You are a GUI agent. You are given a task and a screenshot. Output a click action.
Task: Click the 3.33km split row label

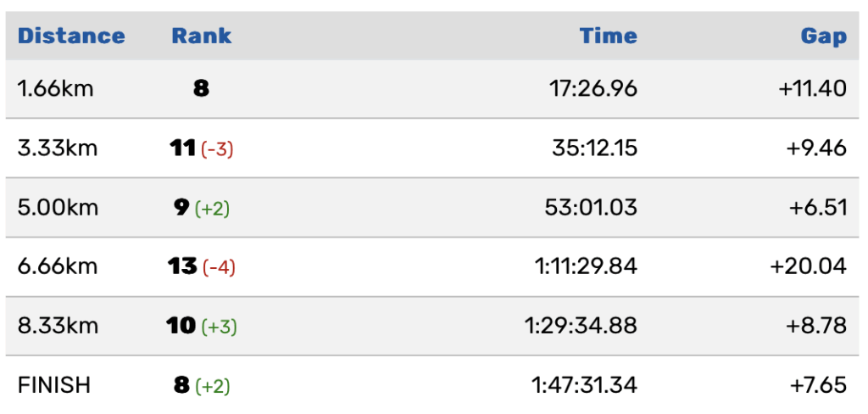point(58,148)
